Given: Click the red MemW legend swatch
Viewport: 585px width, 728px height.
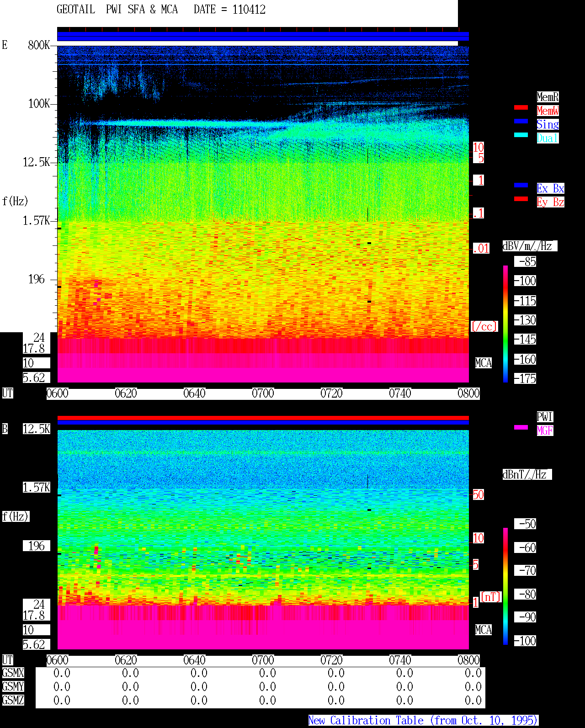Looking at the screenshot, I should pyautogui.click(x=521, y=107).
